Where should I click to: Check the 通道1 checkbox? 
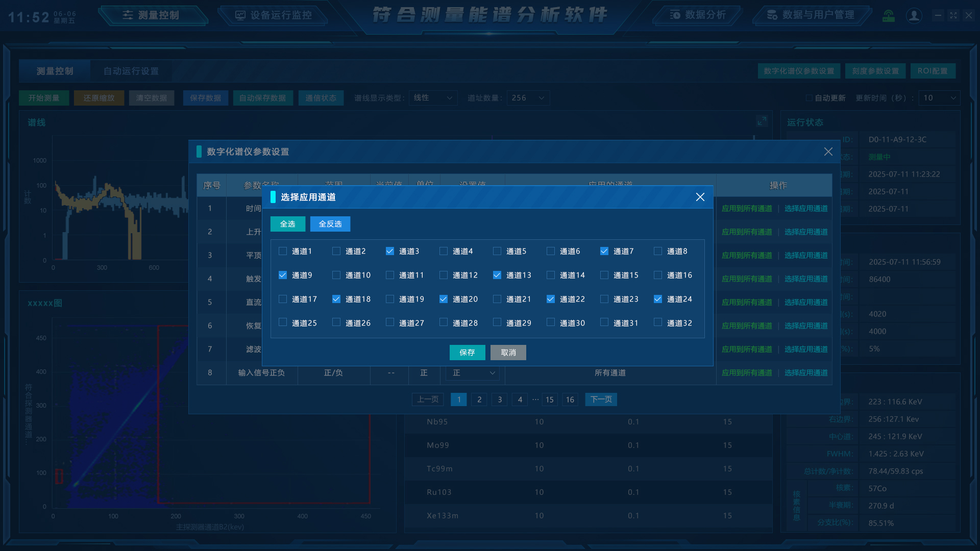point(283,251)
